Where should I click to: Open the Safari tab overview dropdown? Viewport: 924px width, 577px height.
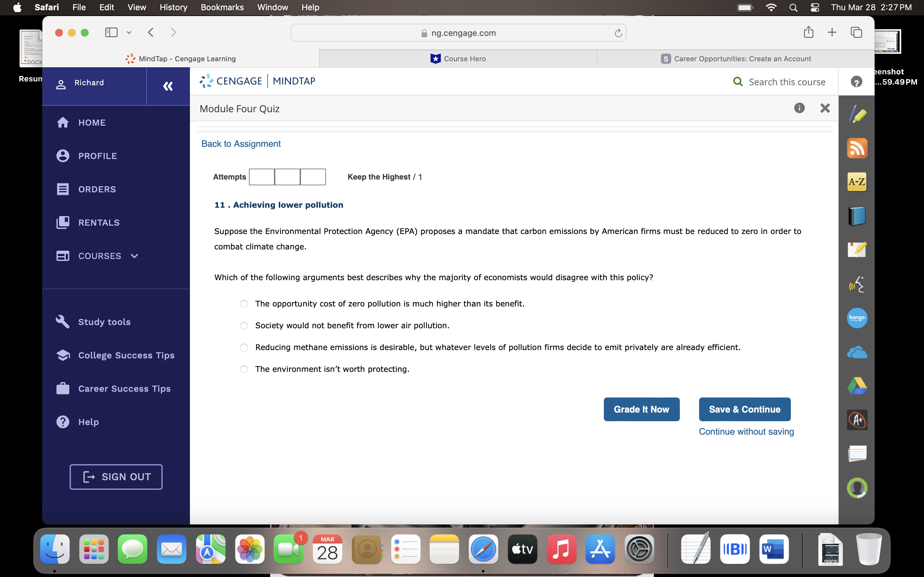tap(129, 32)
